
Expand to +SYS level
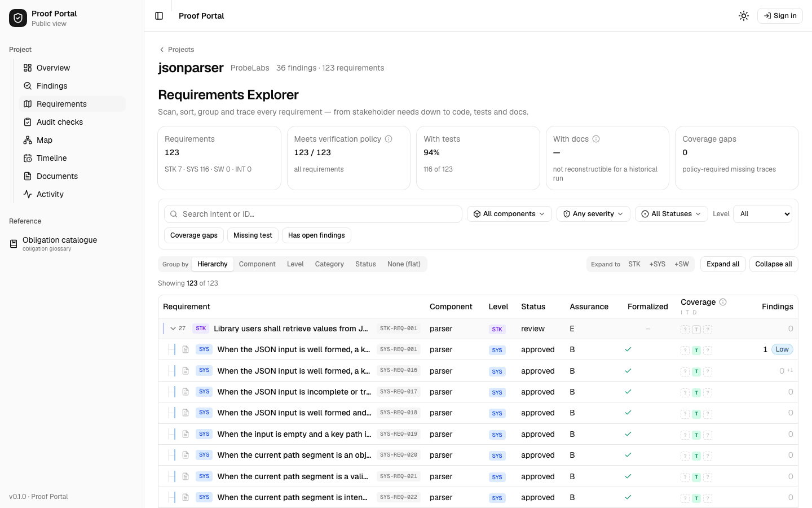coord(657,264)
